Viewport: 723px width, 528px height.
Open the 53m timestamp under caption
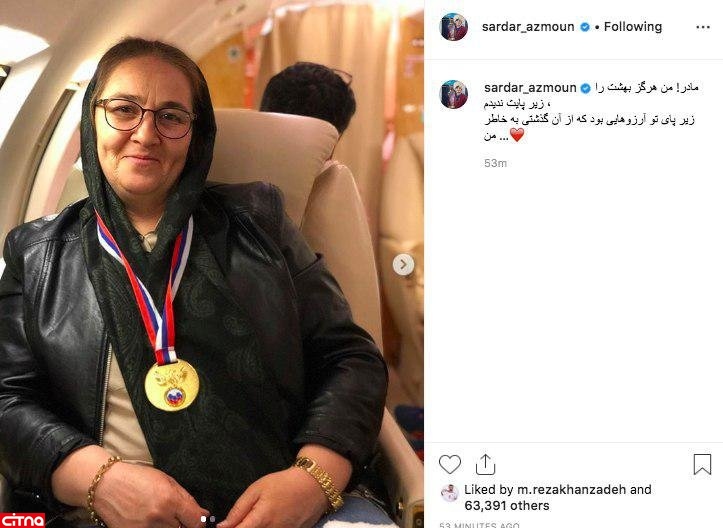[x=495, y=163]
